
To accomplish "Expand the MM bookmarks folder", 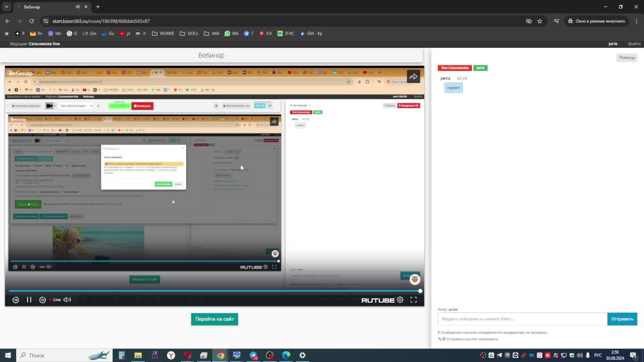I will click(x=212, y=34).
